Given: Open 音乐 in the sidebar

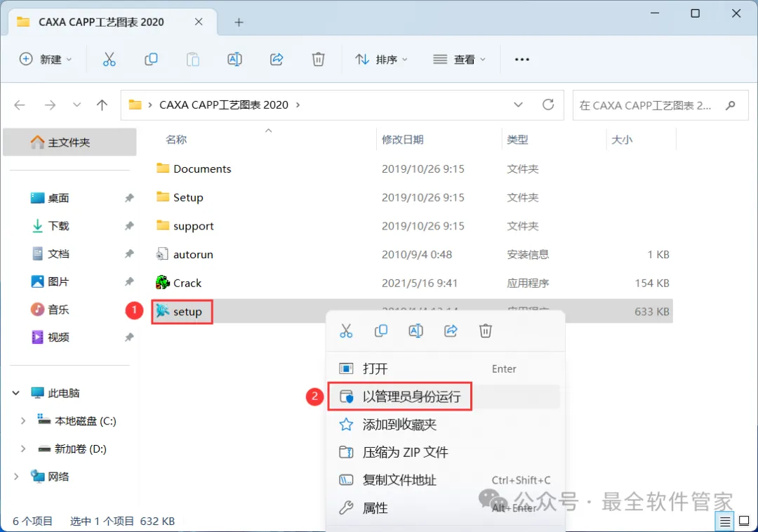Looking at the screenshot, I should pos(51,310).
